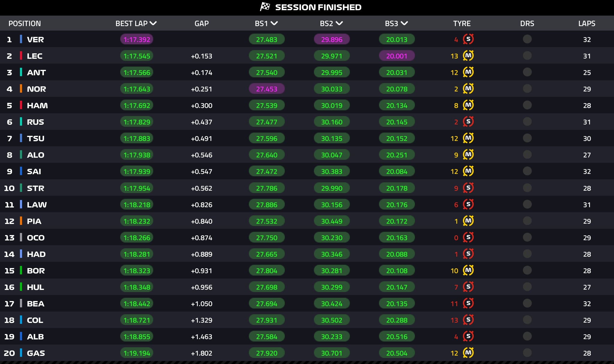Open the BS1 sector dropdown chevron

(274, 23)
